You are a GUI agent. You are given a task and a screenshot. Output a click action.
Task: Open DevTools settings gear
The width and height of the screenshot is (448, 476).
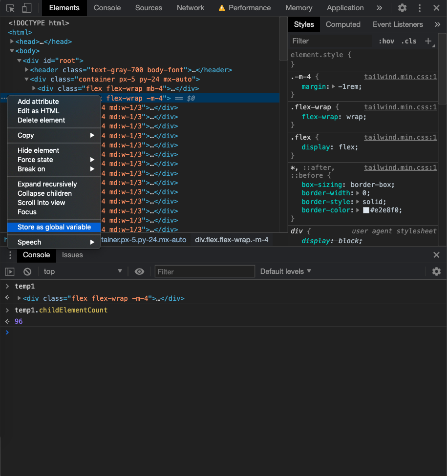pos(402,8)
